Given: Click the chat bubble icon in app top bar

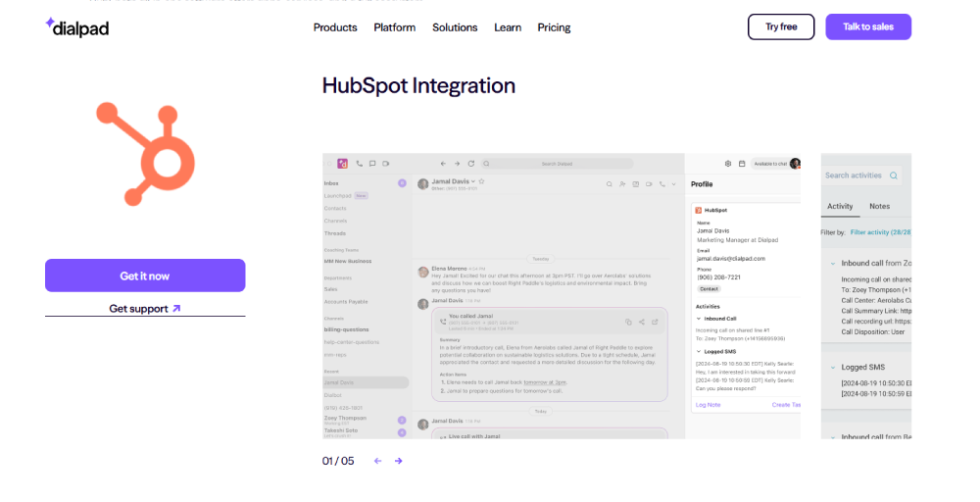Looking at the screenshot, I should pos(372,164).
